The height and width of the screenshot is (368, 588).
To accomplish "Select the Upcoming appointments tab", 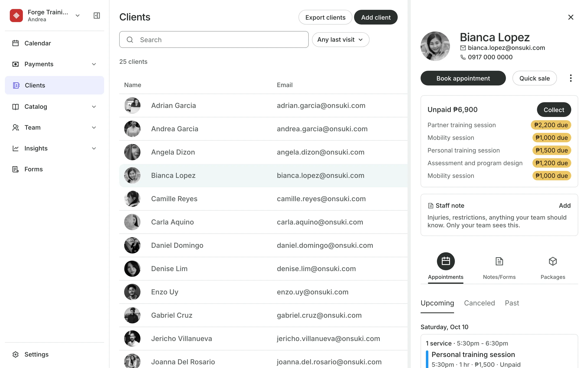I will pyautogui.click(x=437, y=303).
